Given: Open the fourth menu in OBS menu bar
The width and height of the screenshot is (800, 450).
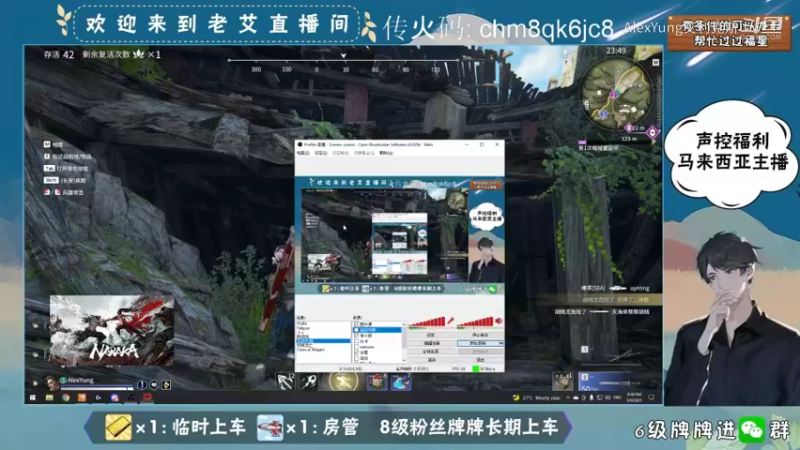Looking at the screenshot, I should [364, 153].
